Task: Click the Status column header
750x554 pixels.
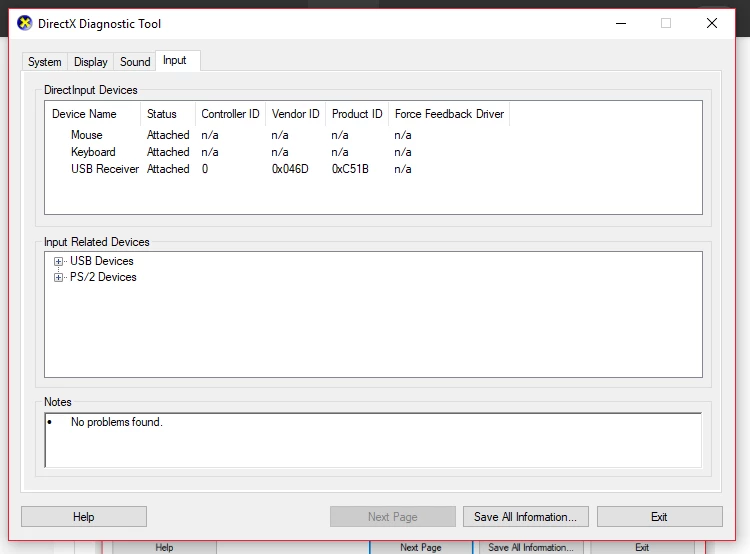Action: click(x=168, y=114)
